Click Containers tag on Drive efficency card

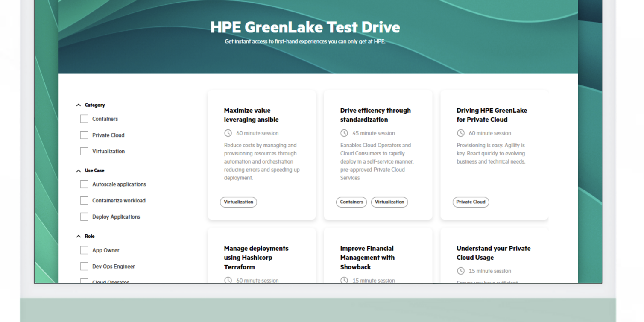coord(351,202)
